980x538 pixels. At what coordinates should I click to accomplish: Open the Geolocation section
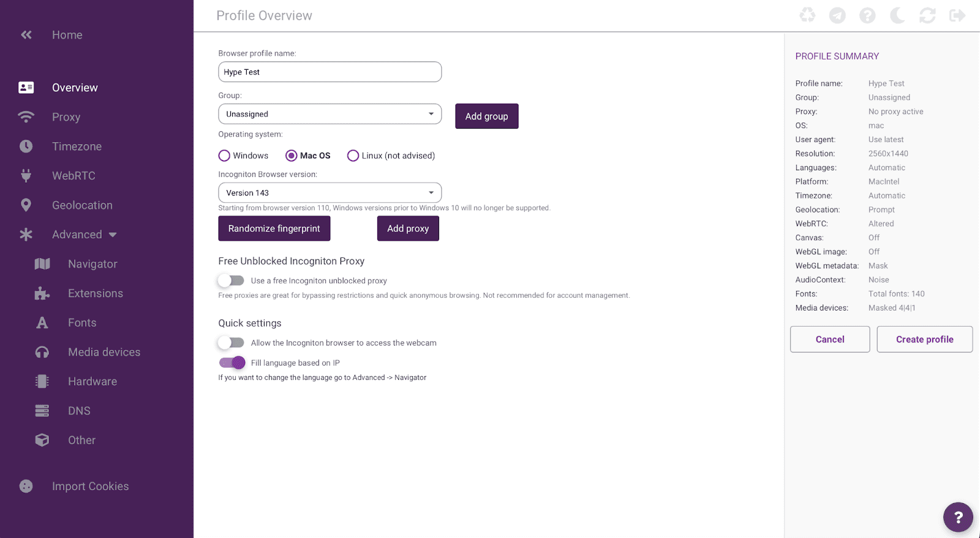coord(82,205)
